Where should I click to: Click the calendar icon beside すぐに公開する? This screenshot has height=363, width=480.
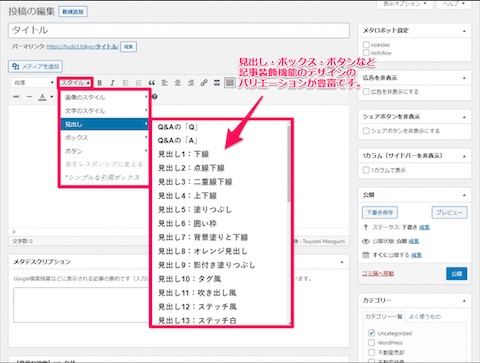[x=366, y=255]
